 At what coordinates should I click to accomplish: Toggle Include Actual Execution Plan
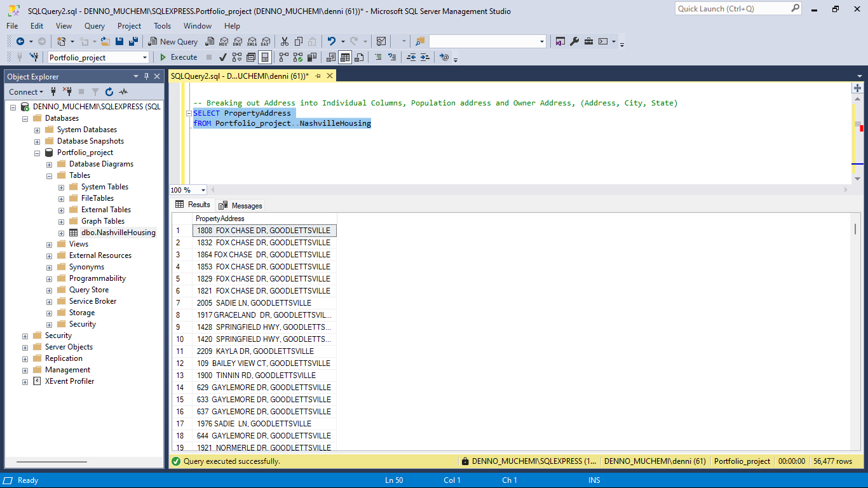pyautogui.click(x=283, y=57)
